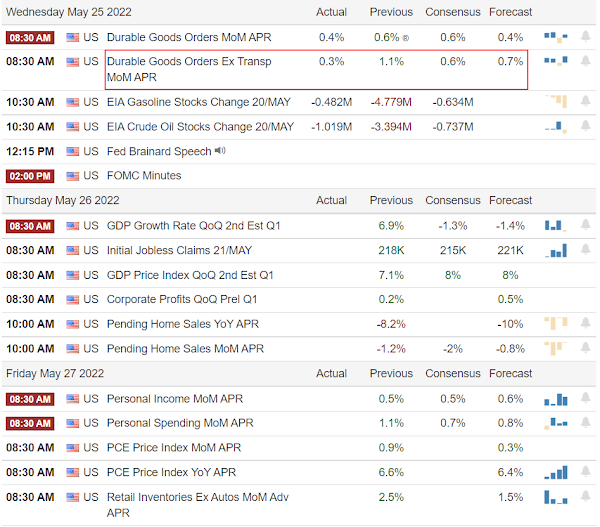The height and width of the screenshot is (527, 600).
Task: Click the speaker icon beside Fed Brainard Speech
Action: coord(220,151)
